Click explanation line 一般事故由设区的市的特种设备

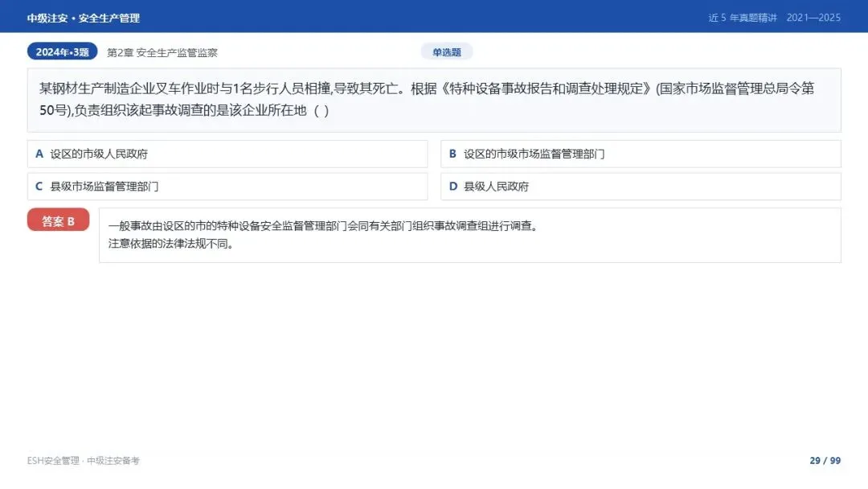(323, 226)
